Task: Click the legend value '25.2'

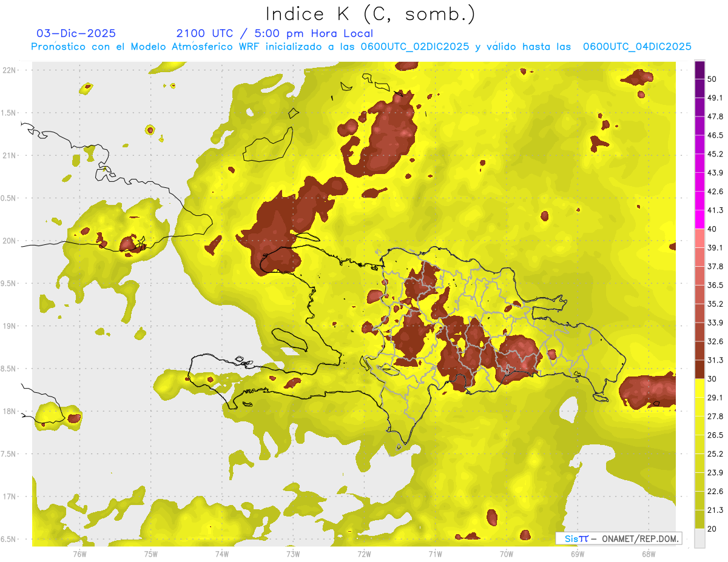Action: coord(715,454)
